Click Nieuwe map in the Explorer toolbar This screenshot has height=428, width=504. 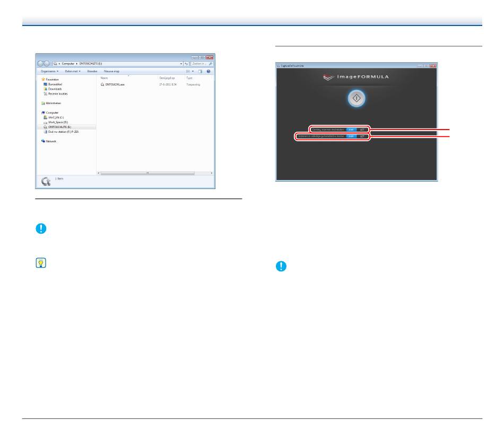[111, 72]
